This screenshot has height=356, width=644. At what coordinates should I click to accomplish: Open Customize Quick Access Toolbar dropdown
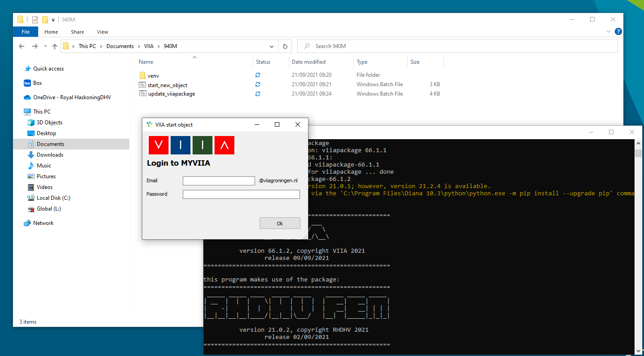(53, 20)
